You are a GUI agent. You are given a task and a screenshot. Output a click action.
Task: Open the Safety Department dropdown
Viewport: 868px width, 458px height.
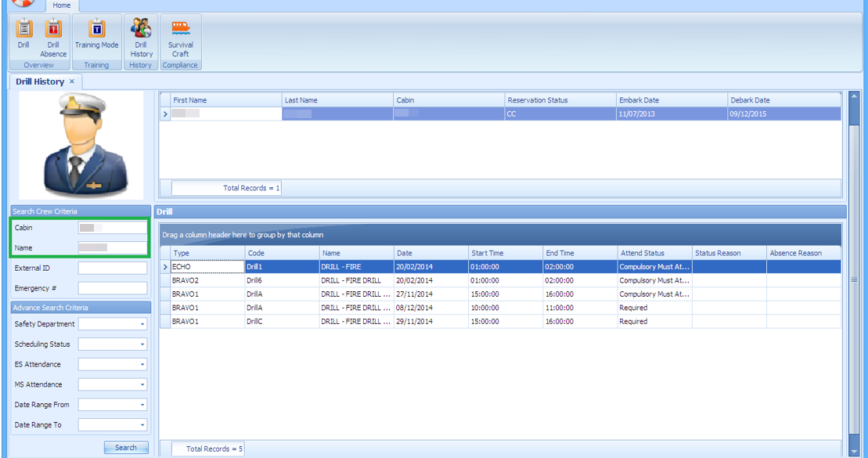click(143, 323)
